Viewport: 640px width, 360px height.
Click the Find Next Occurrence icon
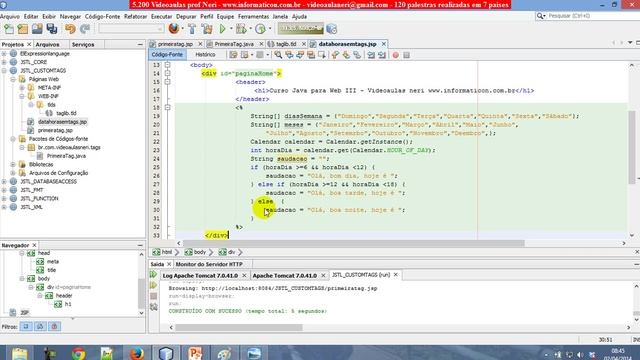pos(300,55)
